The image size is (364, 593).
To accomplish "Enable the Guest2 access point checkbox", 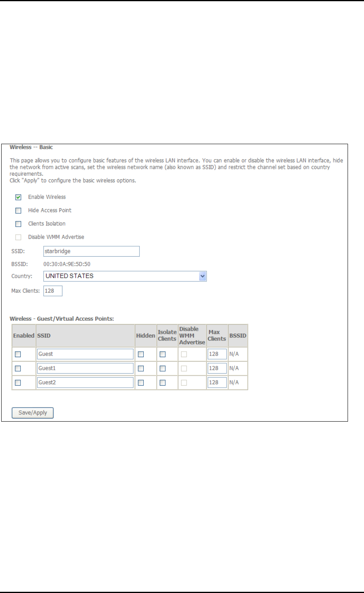I will tap(18, 383).
